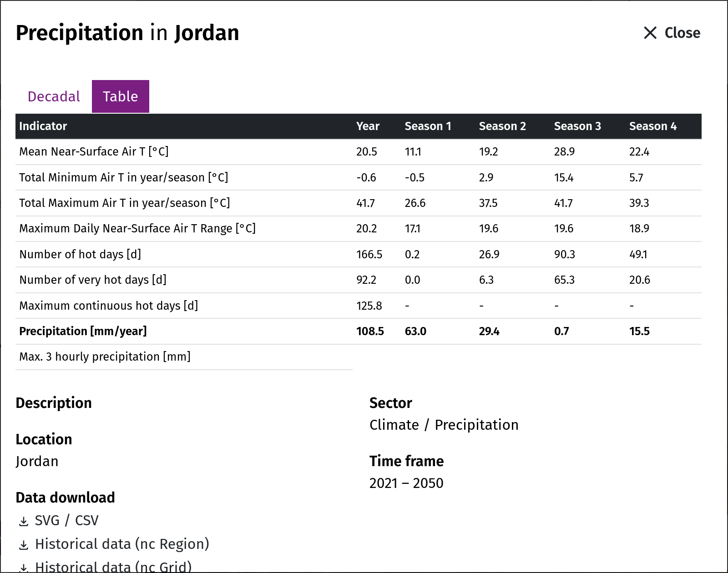Click the Time frame value 2021 – 2050
The width and height of the screenshot is (728, 573).
click(x=406, y=483)
